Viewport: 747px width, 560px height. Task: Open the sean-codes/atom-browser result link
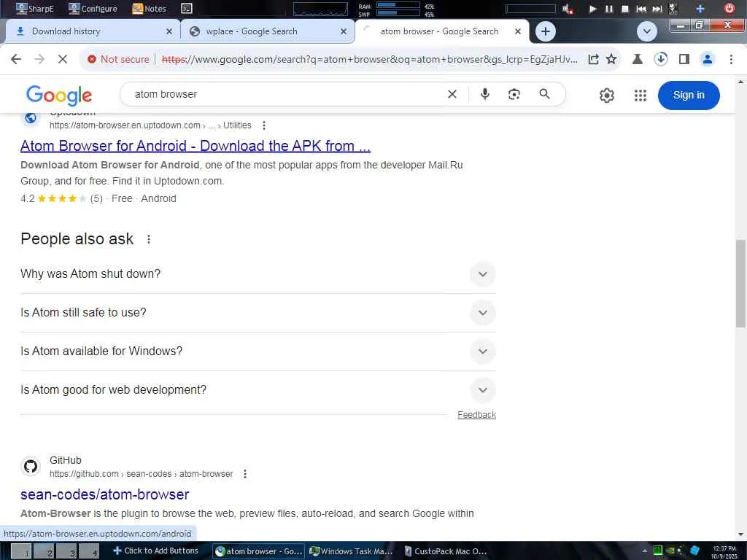pyautogui.click(x=105, y=494)
